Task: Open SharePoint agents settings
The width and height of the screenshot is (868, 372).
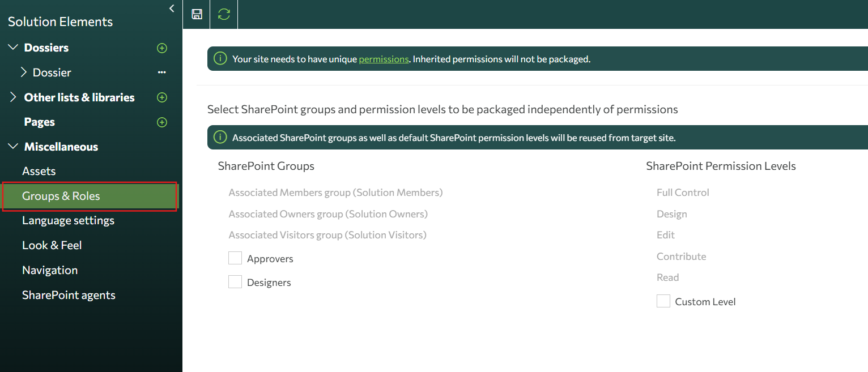Action: 69,294
